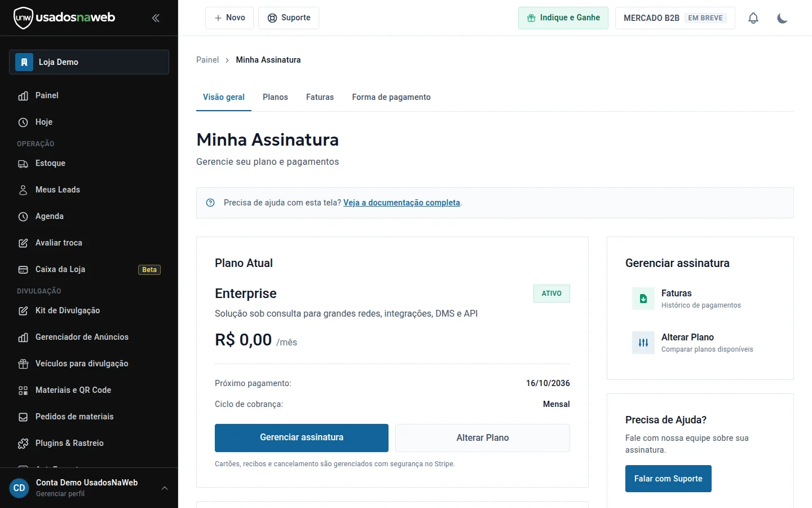
Task: Open Estoque in the sidebar
Action: pos(89,164)
